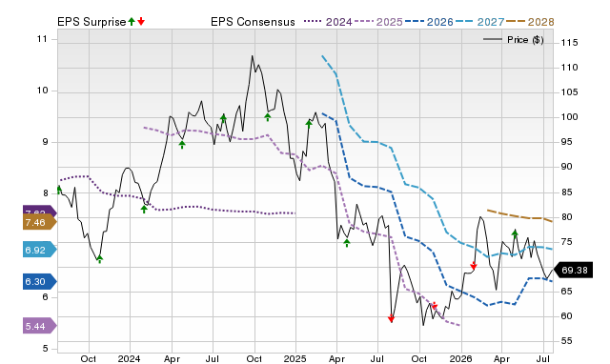Click the Price ($) legend entry
Screen dimensions: 610x364
click(514, 40)
